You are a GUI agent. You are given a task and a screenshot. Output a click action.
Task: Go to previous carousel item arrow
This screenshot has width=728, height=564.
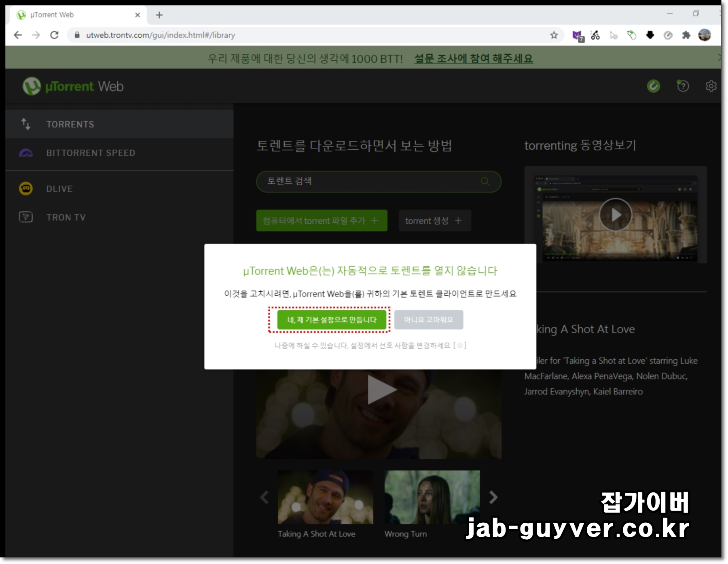(265, 497)
